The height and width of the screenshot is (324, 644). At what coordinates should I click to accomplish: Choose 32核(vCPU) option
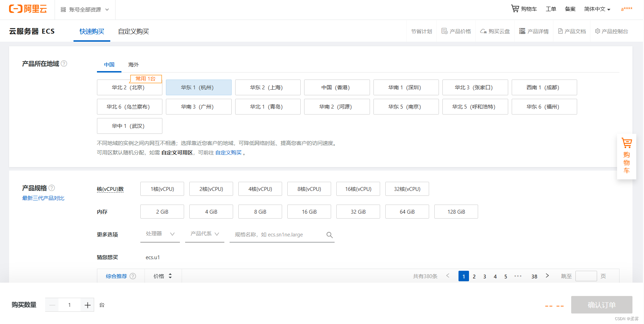[407, 189]
